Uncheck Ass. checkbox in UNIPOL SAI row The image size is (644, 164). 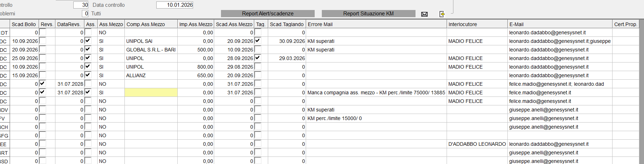88,41
